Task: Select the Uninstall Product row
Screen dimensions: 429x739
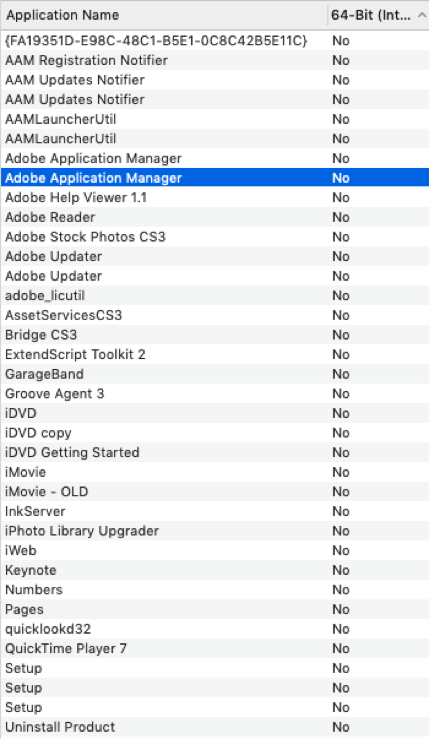Action: 214,727
